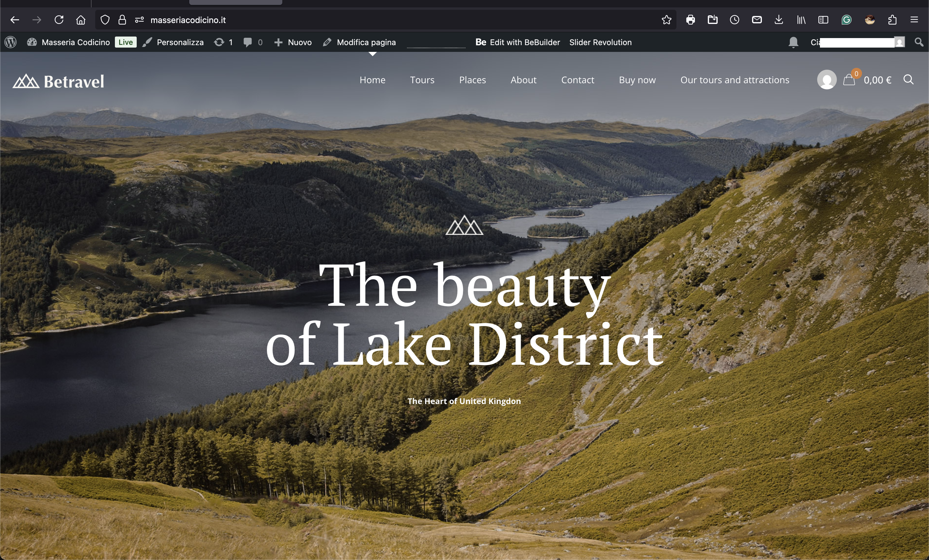Viewport: 929px width, 560px height.
Task: Go to the Tours menu item
Action: (x=422, y=80)
